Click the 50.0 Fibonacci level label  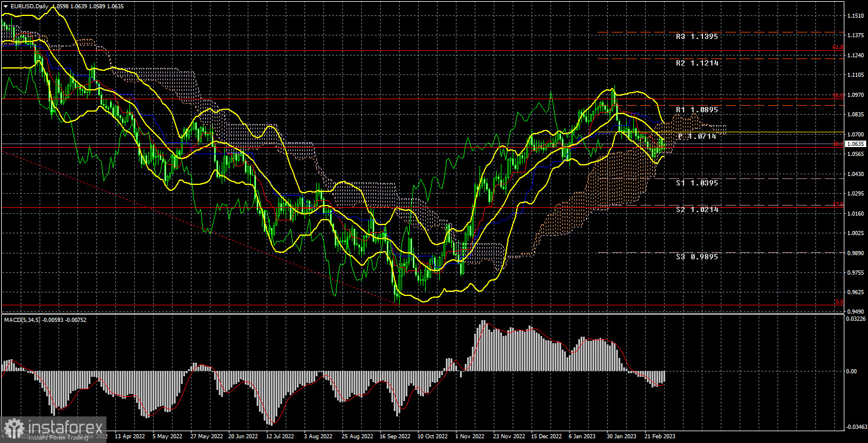pos(838,95)
